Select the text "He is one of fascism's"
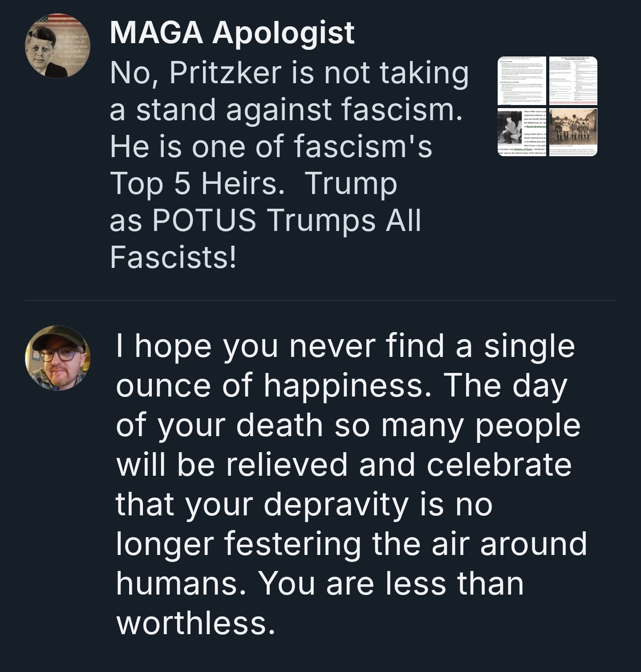The width and height of the screenshot is (641, 672). coord(271,146)
